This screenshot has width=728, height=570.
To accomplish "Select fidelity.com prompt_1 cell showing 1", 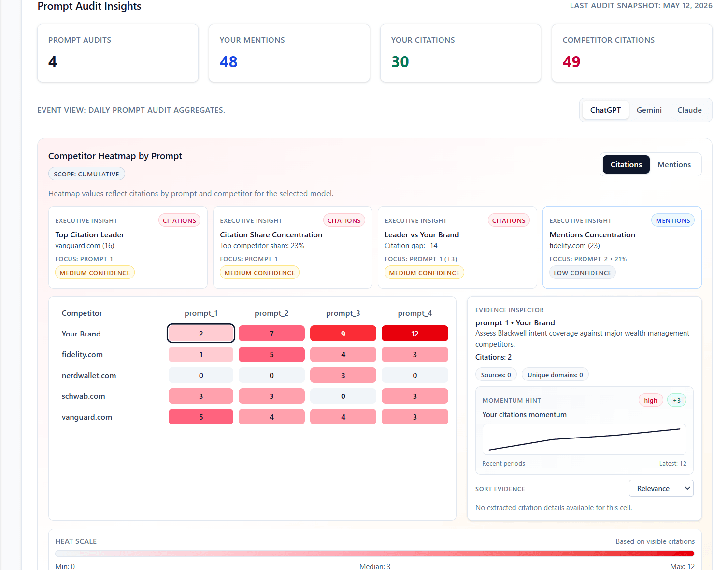I will pos(201,354).
